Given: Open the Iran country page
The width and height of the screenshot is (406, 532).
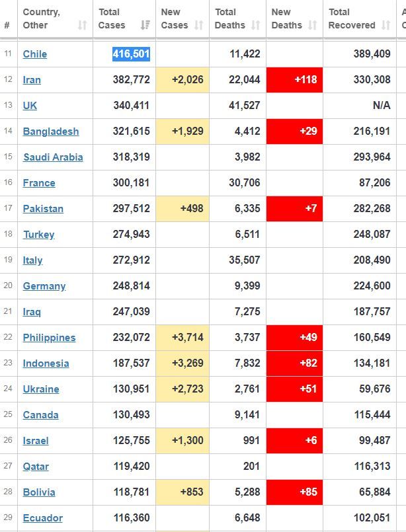Looking at the screenshot, I should 32,80.
